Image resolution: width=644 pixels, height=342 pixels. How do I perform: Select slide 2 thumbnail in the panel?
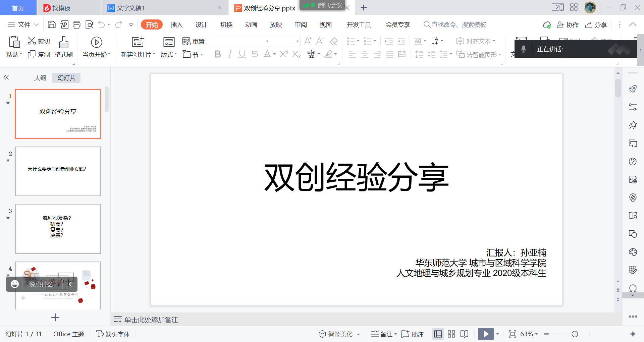(58, 171)
